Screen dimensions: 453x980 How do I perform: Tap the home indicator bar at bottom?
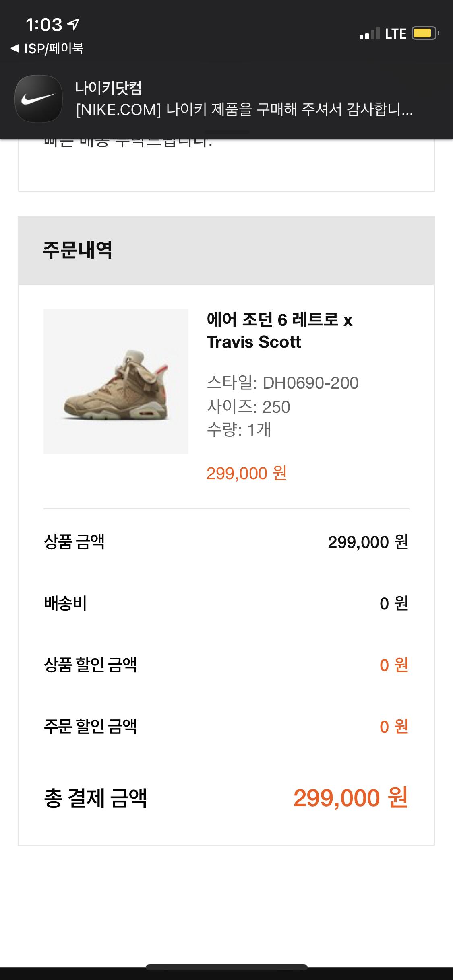click(x=226, y=967)
